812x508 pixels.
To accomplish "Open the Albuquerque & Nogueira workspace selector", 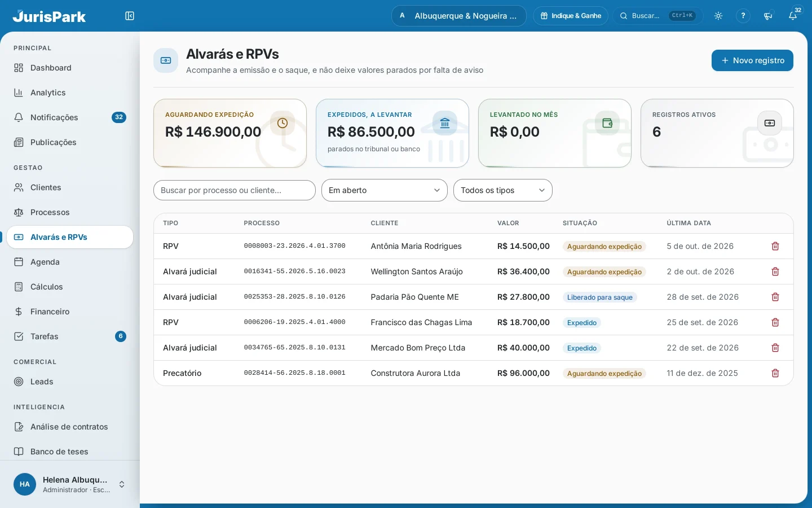I will (459, 16).
